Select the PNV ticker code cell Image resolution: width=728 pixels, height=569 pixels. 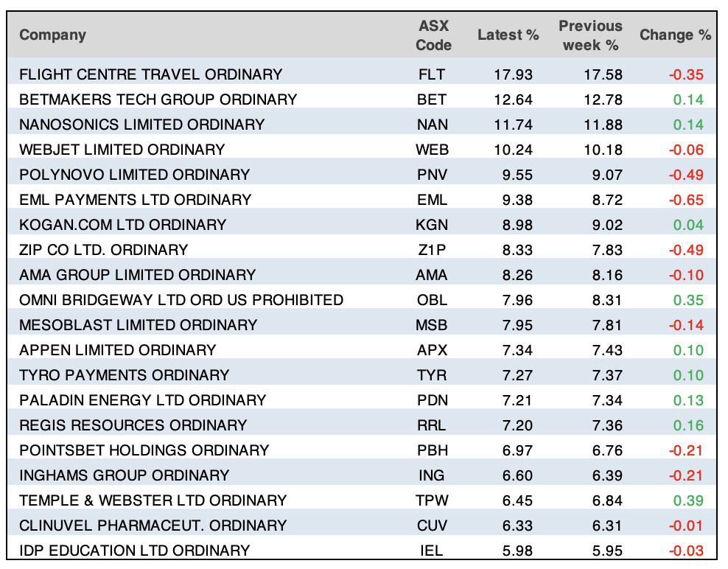(432, 175)
